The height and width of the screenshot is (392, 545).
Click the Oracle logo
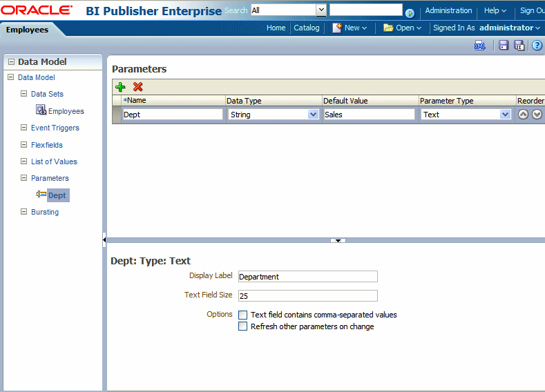[37, 10]
